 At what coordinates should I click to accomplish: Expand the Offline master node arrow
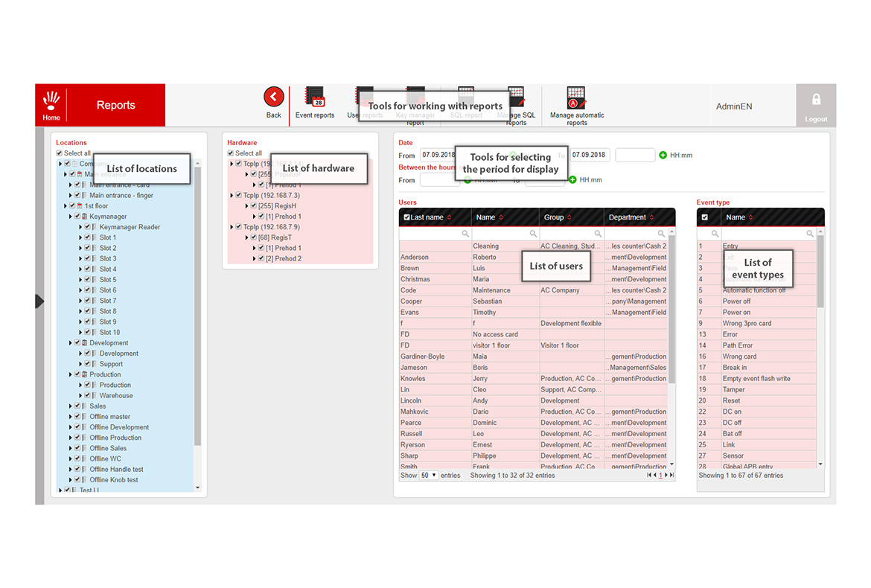[70, 416]
